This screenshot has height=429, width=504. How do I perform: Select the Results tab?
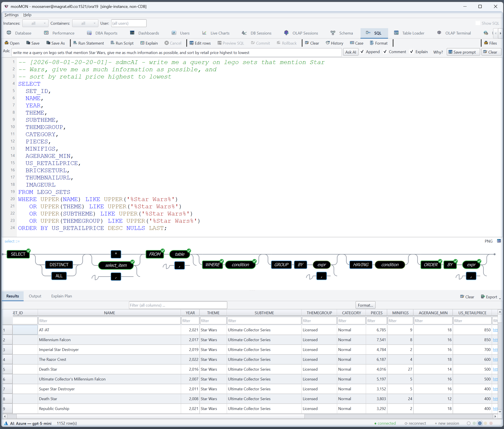coord(13,296)
